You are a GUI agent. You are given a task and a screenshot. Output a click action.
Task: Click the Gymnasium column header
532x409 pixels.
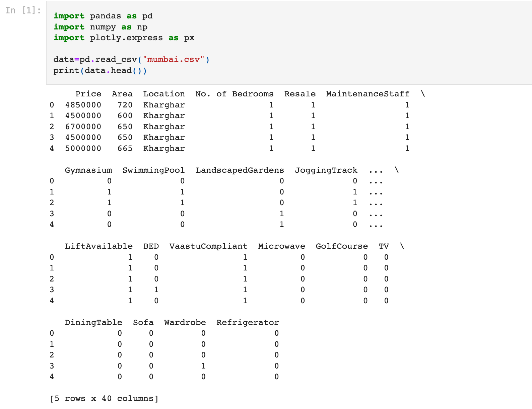[x=88, y=170]
